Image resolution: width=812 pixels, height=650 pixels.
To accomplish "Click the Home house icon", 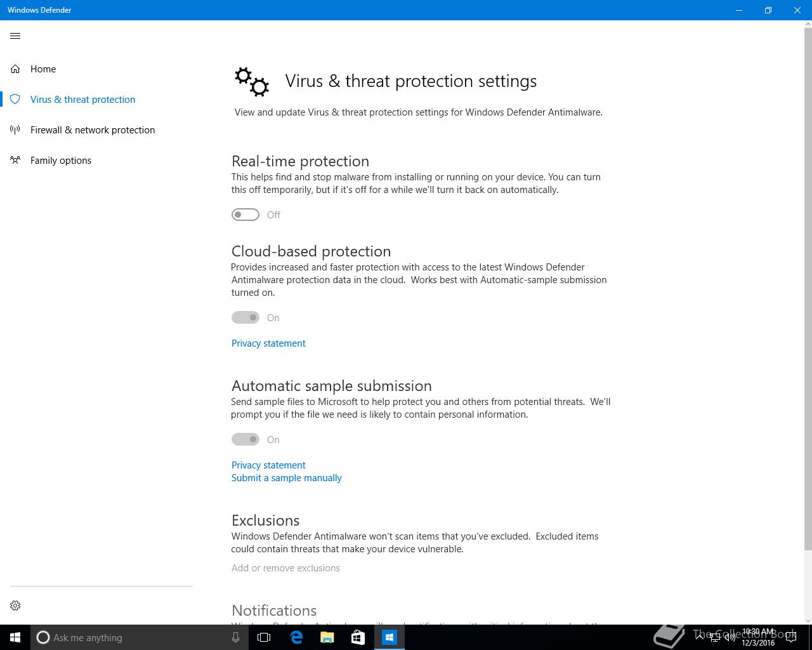I will tap(15, 69).
